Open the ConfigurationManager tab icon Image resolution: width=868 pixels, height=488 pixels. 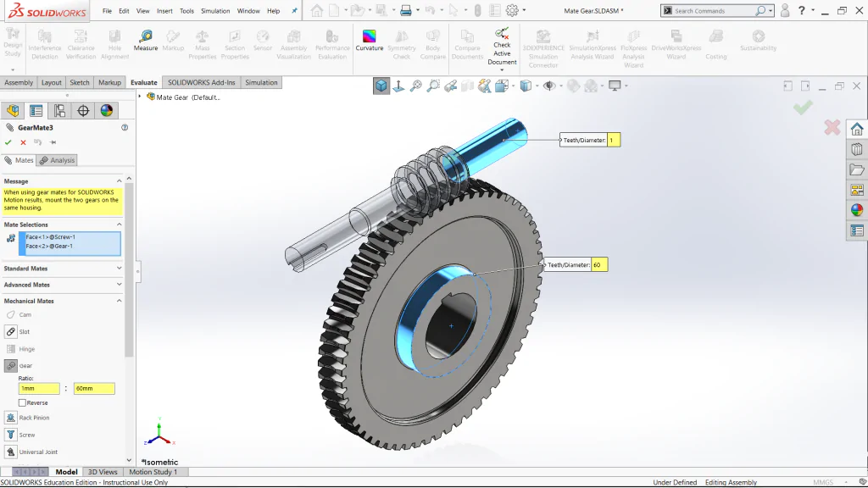click(59, 111)
